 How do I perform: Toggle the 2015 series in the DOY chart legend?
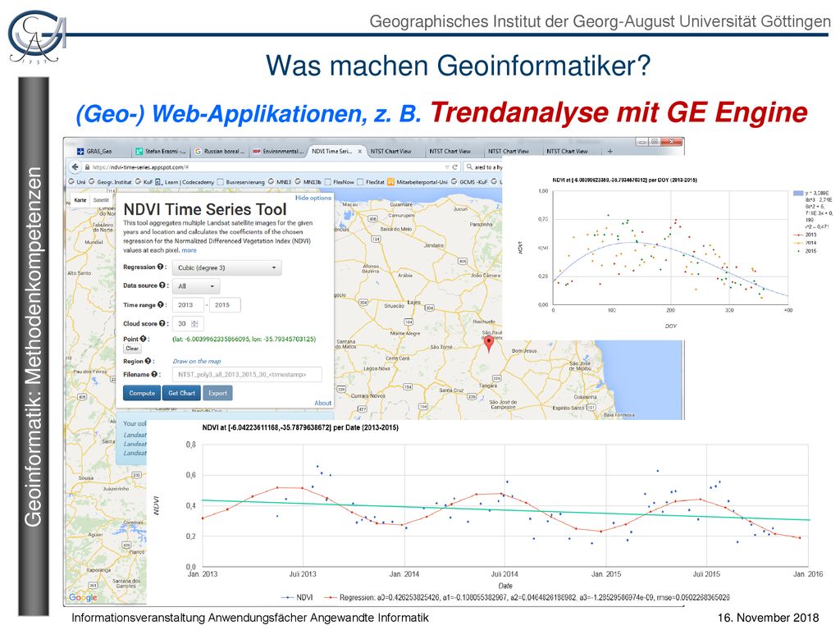point(806,251)
